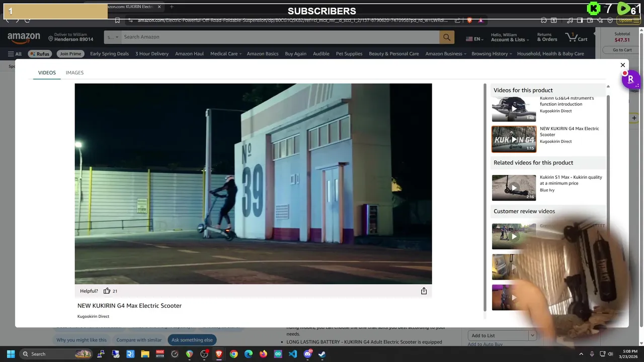
Task: Open Discord from the taskbar
Action: pyautogui.click(x=307, y=354)
